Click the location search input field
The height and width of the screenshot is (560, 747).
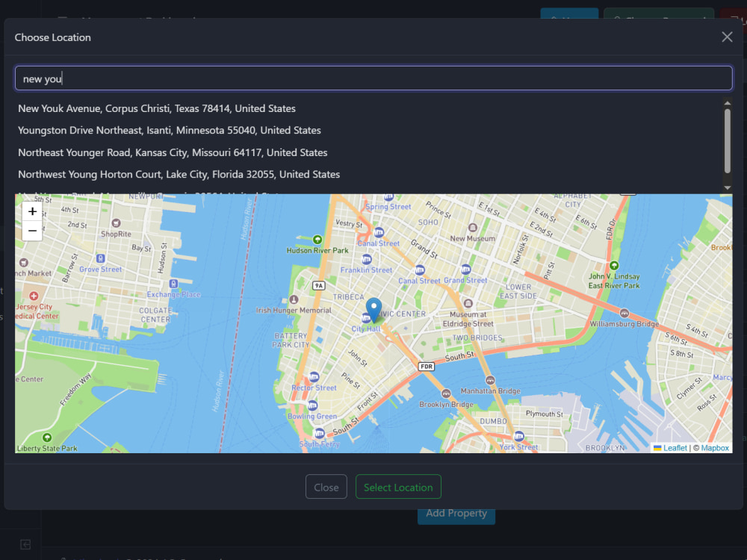pos(373,78)
